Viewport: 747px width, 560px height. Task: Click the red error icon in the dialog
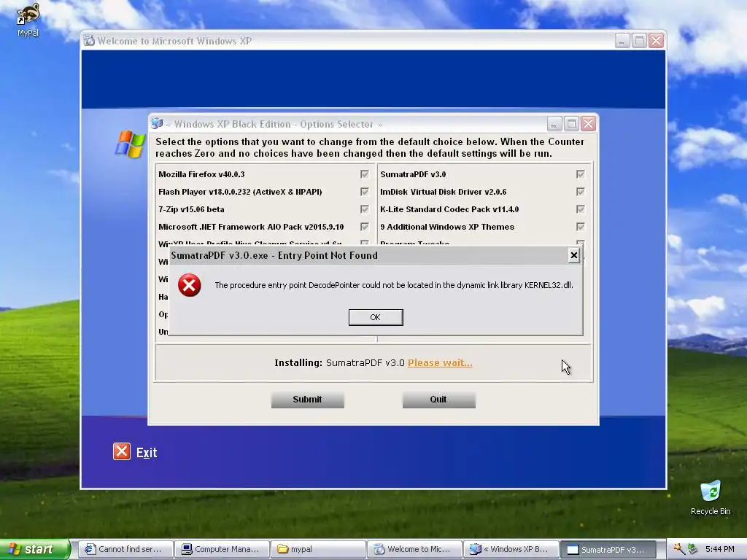[x=189, y=285]
